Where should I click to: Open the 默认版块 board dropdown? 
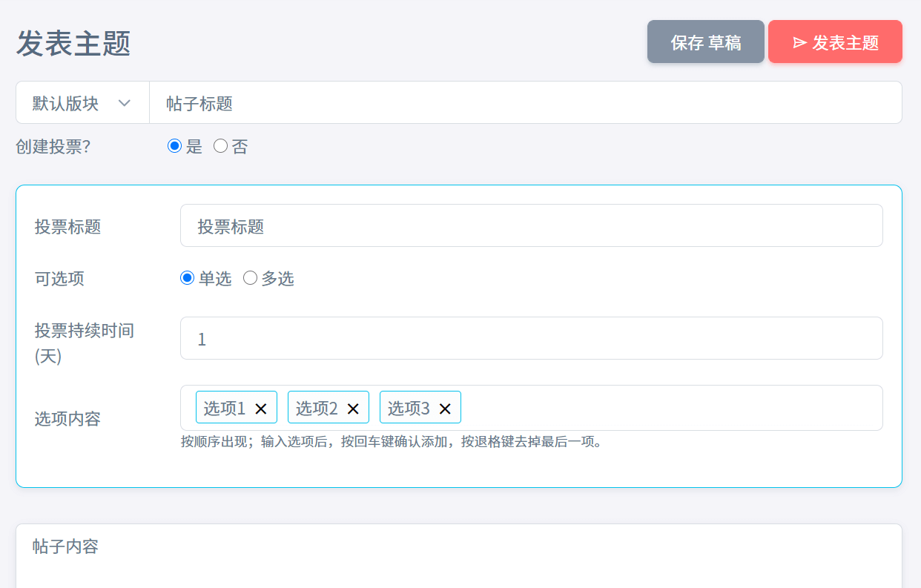(82, 103)
